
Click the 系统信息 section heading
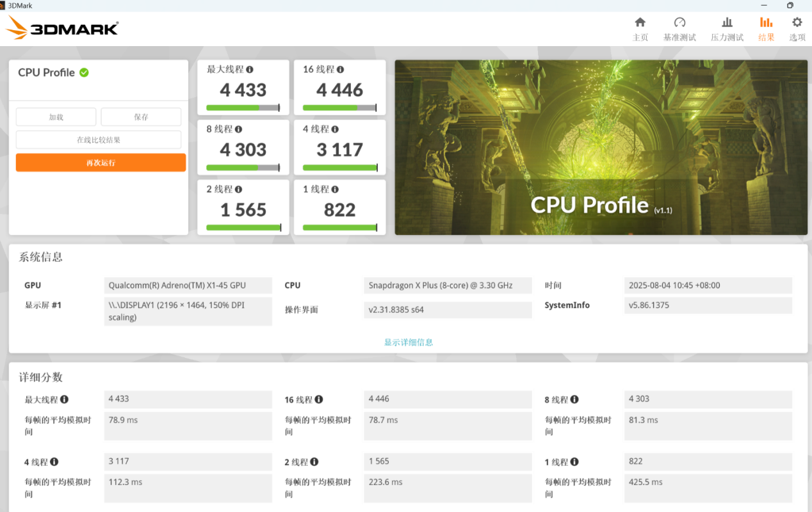pyautogui.click(x=41, y=257)
